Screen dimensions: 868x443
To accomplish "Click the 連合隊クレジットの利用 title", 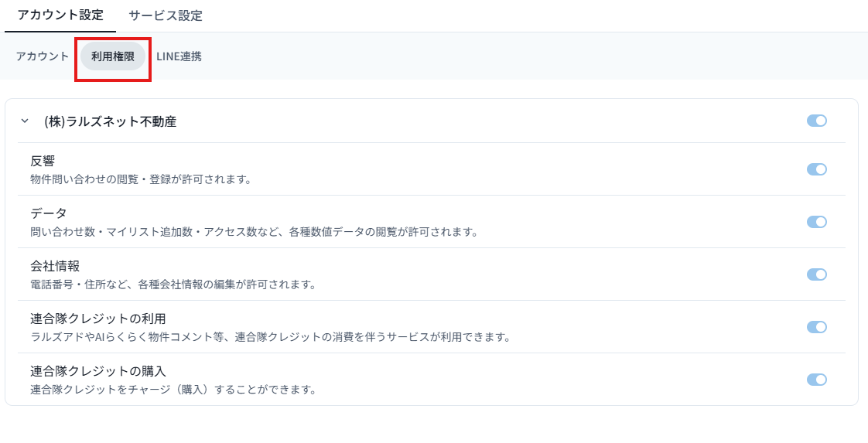I will tap(98, 319).
